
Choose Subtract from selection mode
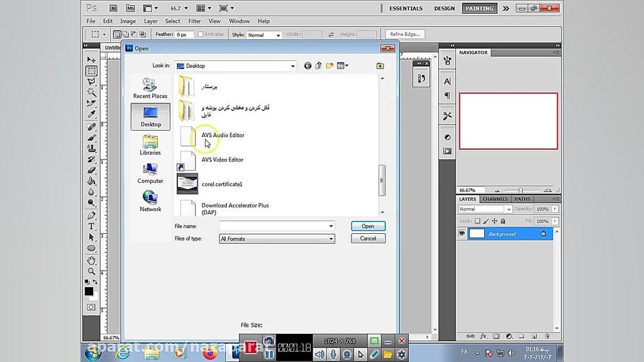coord(134,35)
